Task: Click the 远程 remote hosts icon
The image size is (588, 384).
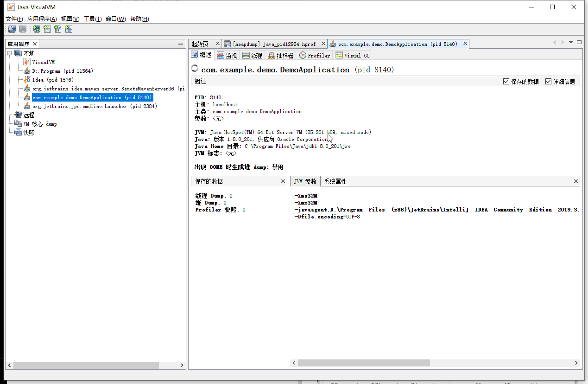Action: 18,115
